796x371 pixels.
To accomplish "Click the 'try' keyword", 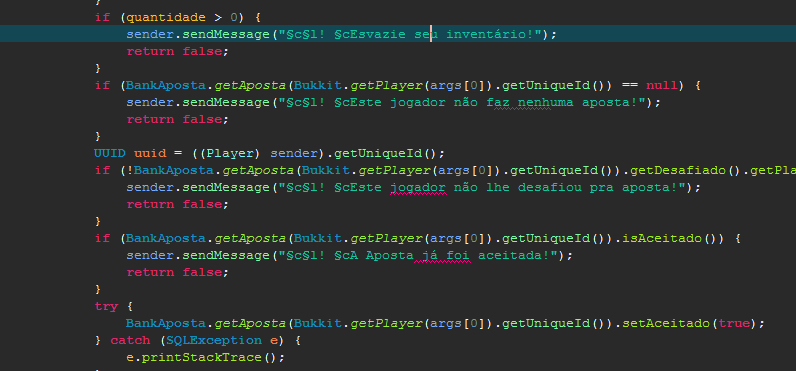I will (106, 307).
